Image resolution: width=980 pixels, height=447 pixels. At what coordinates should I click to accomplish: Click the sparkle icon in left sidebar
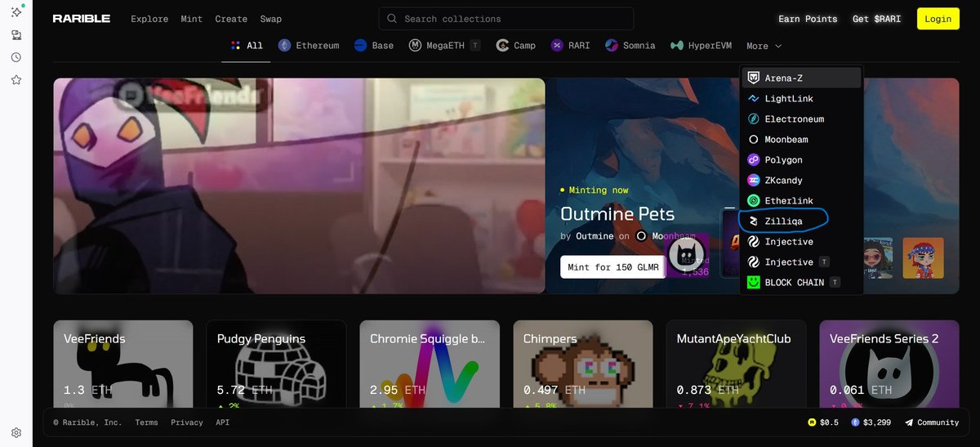pyautogui.click(x=16, y=12)
